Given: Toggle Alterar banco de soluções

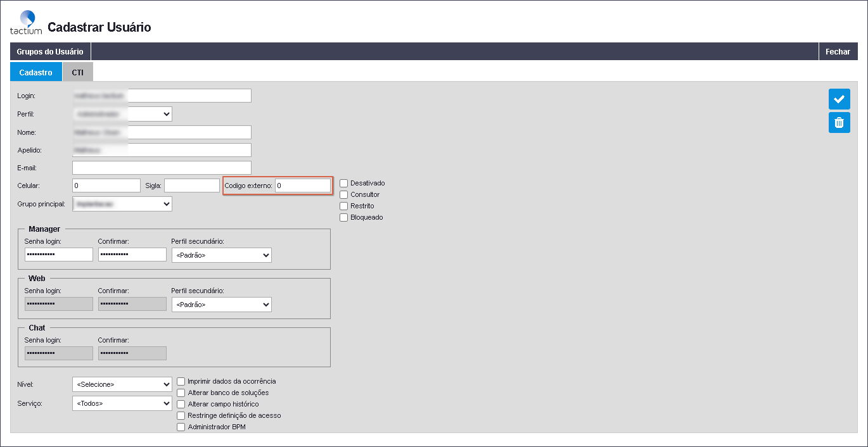Looking at the screenshot, I should (x=181, y=393).
